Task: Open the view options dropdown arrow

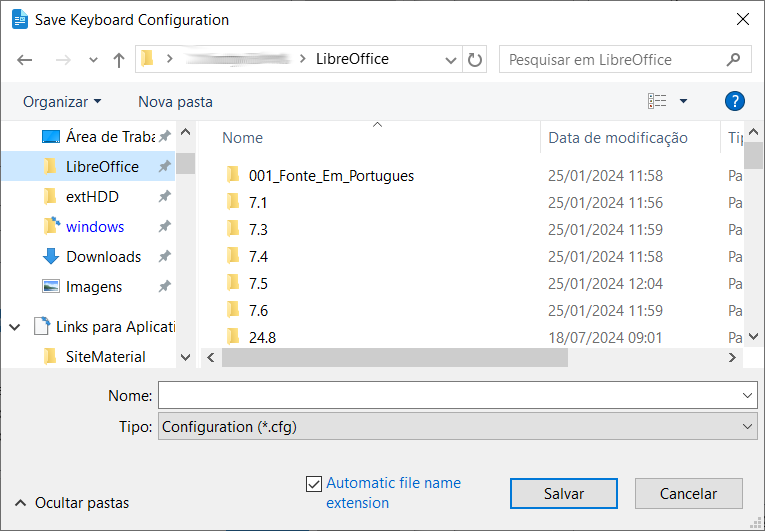Action: [x=684, y=101]
